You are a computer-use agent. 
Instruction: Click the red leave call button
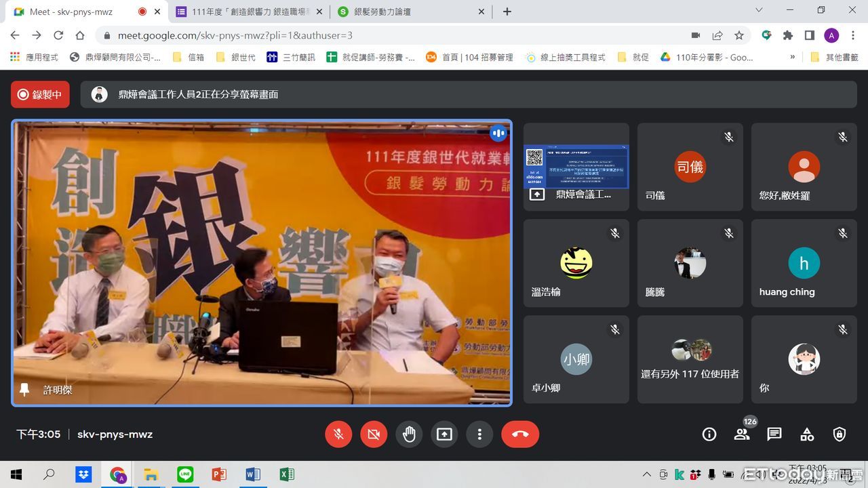coord(520,434)
